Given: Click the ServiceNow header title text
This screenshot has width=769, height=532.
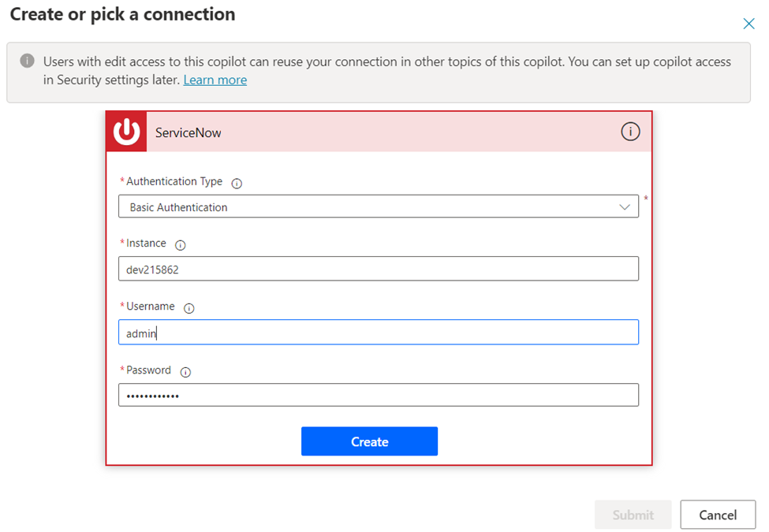Looking at the screenshot, I should click(x=188, y=132).
